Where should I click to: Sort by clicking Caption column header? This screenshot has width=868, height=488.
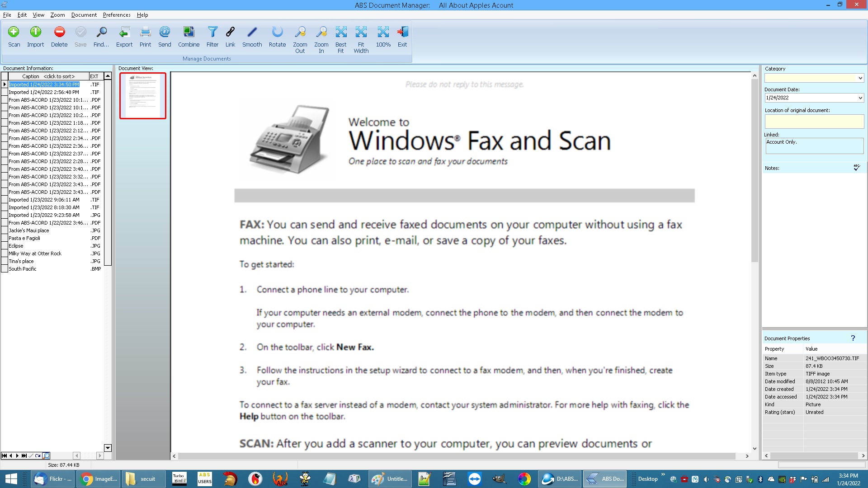48,76
